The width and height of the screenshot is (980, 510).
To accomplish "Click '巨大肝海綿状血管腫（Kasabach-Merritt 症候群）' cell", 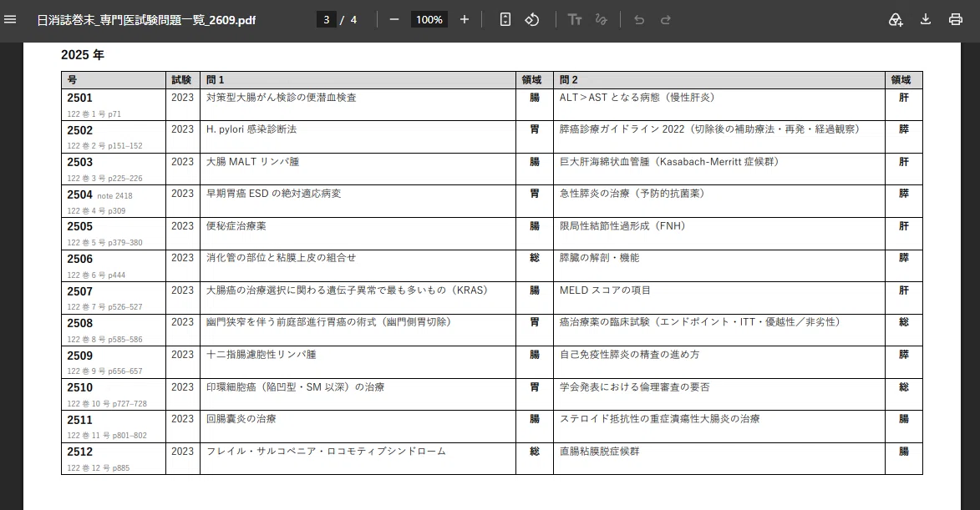I will click(669, 162).
